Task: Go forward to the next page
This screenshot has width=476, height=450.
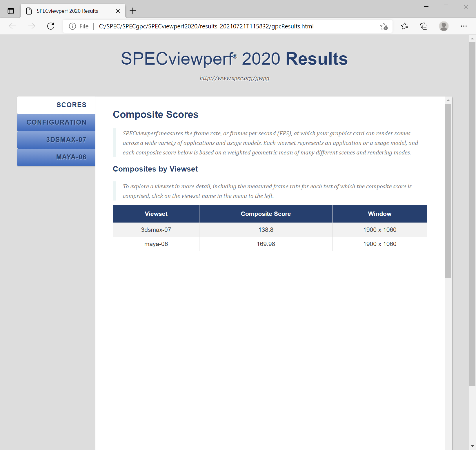Action: (32, 26)
